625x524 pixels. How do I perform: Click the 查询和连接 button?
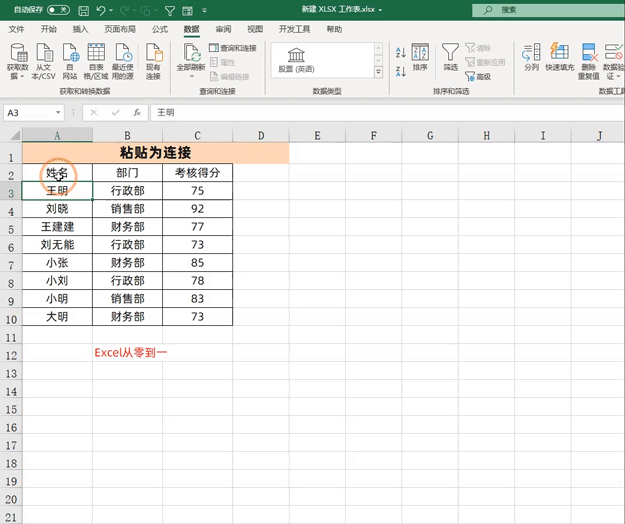(x=233, y=48)
